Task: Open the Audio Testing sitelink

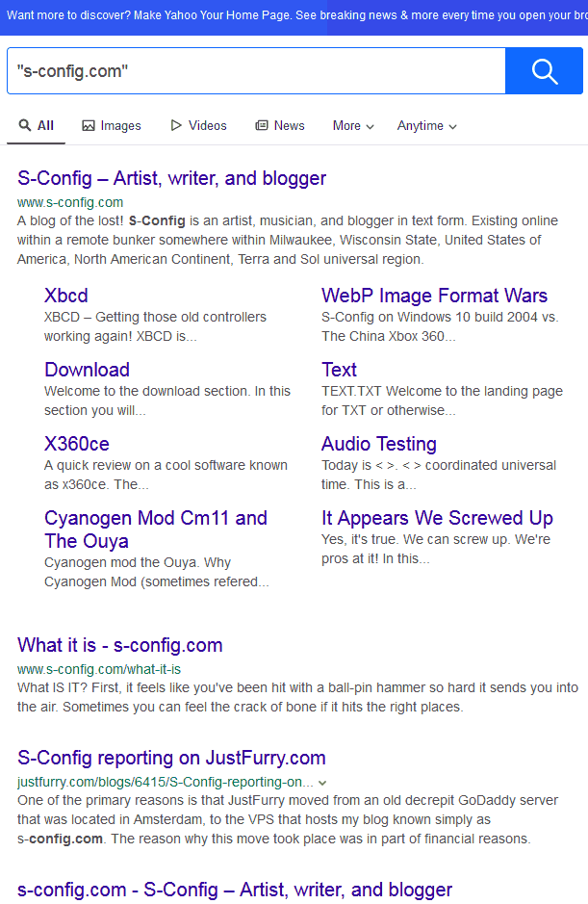Action: click(x=379, y=444)
